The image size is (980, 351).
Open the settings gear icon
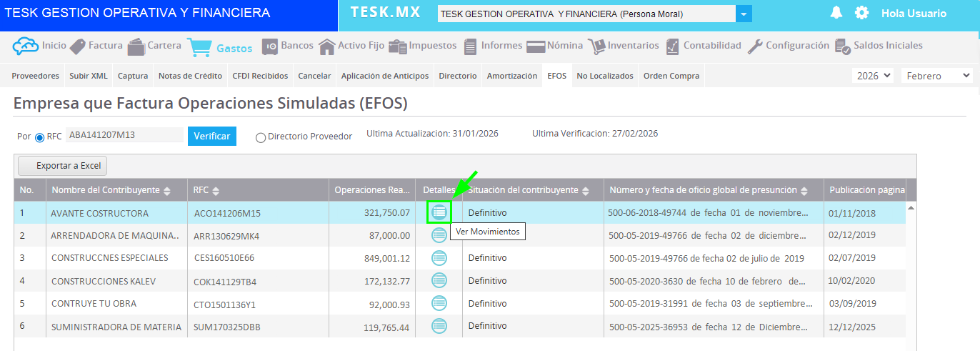click(x=862, y=13)
